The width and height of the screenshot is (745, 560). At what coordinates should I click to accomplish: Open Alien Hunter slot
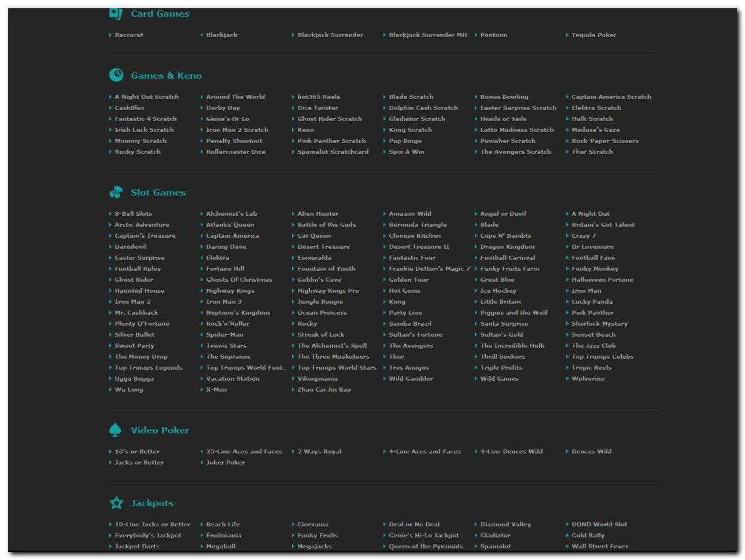[x=318, y=214]
